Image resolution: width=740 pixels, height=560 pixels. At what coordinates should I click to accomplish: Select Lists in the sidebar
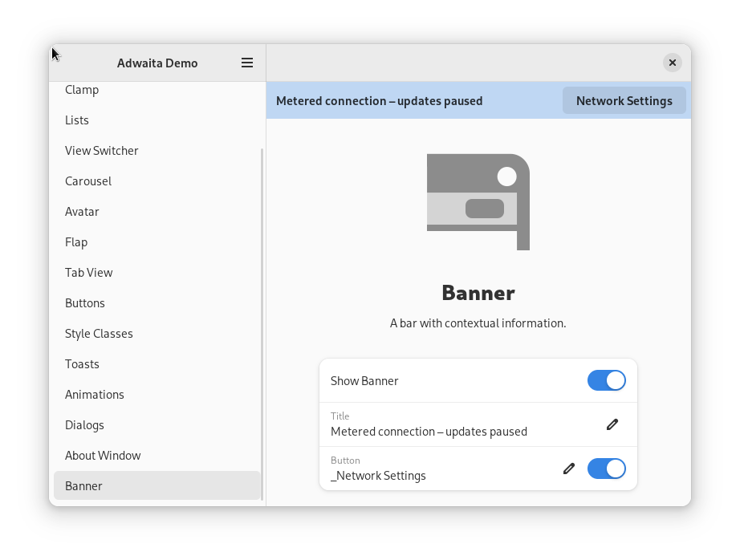[157, 120]
